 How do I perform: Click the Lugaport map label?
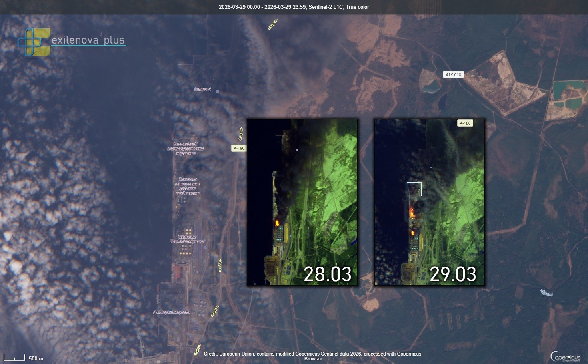[x=202, y=89]
